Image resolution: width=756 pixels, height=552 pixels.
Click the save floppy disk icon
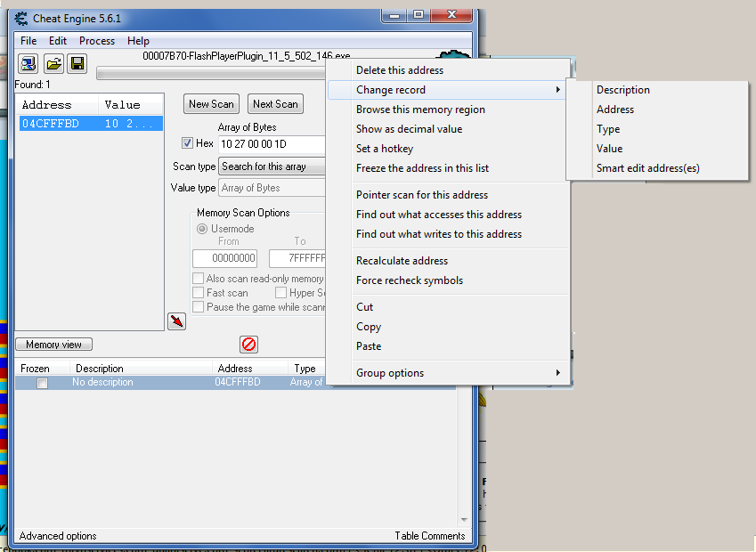point(77,63)
